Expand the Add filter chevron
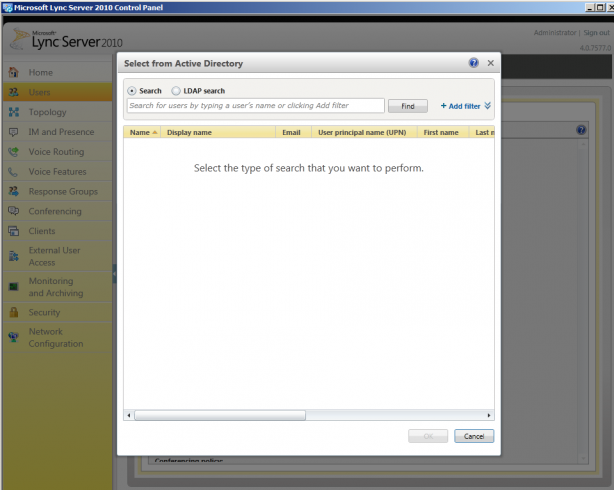The width and height of the screenshot is (614, 490). pos(488,105)
